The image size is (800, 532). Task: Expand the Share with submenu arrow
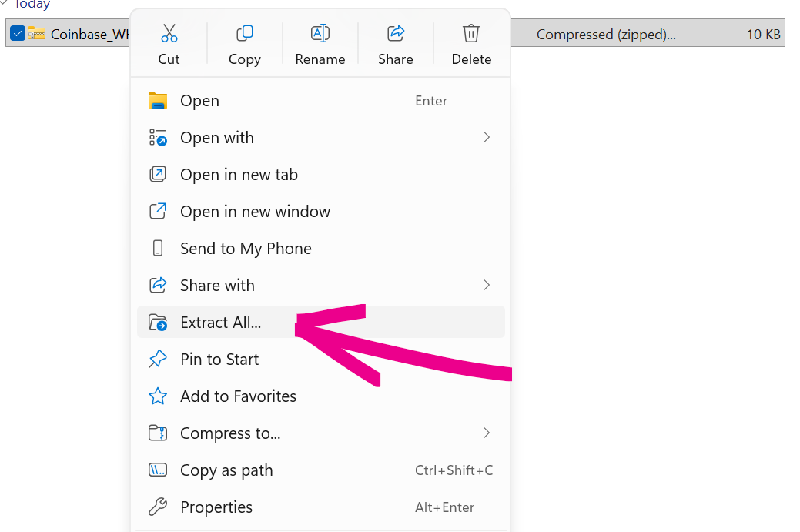click(486, 286)
